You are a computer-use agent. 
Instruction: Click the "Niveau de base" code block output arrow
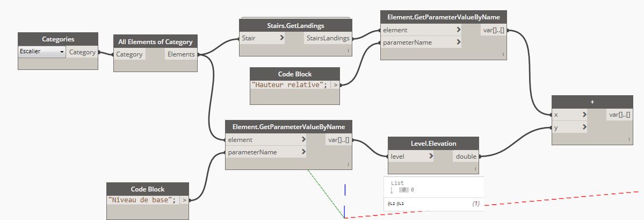(x=184, y=200)
